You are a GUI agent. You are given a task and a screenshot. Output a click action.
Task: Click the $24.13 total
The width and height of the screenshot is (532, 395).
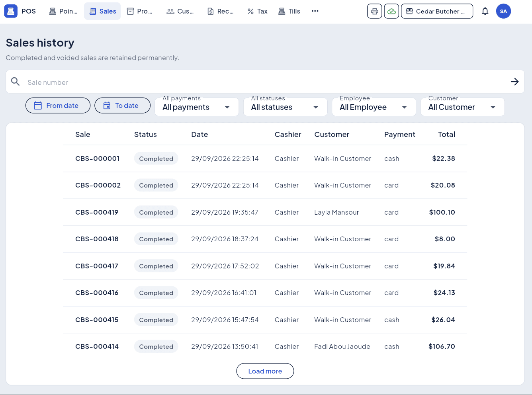click(x=444, y=293)
